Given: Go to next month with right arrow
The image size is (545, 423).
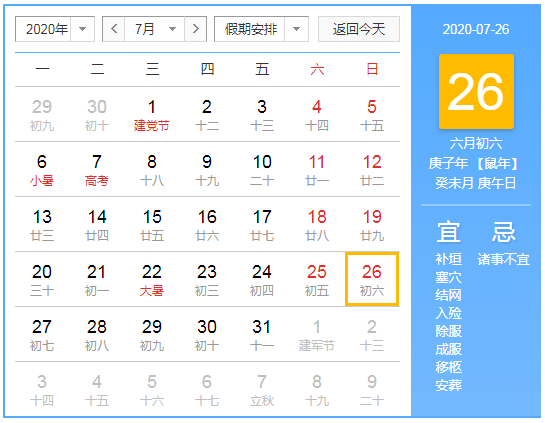Looking at the screenshot, I should [x=196, y=29].
